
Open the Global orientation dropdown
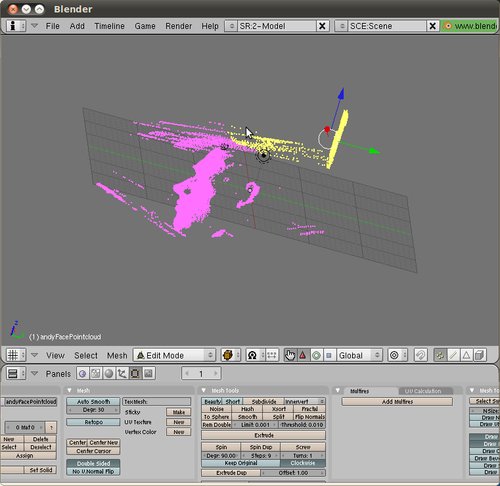(x=359, y=355)
